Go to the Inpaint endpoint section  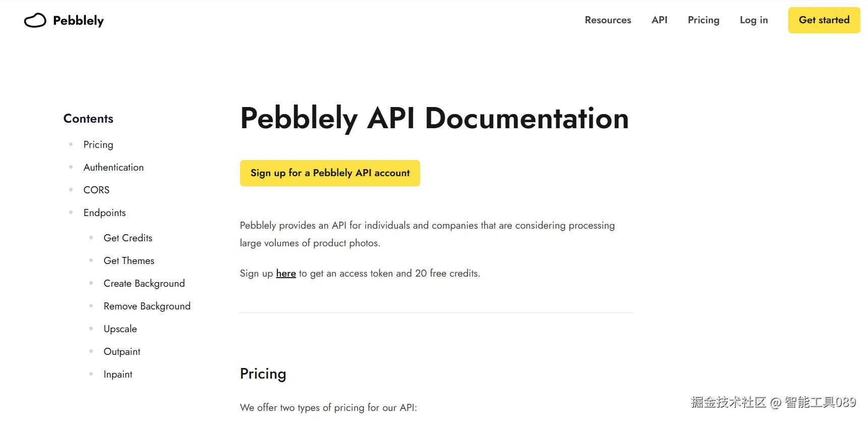118,375
